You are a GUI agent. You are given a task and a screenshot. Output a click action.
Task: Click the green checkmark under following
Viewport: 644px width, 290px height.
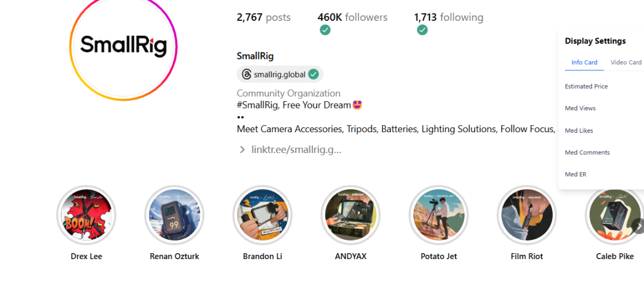422,30
